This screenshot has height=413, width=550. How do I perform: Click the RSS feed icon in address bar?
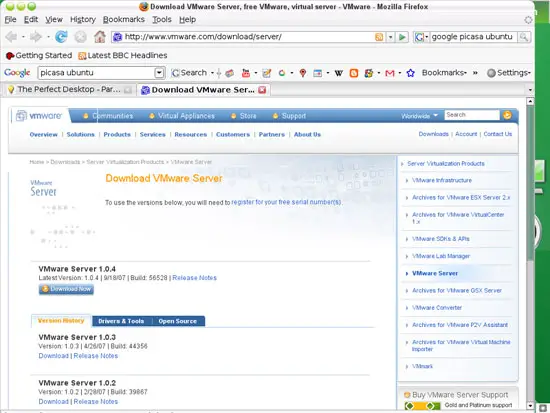[379, 37]
